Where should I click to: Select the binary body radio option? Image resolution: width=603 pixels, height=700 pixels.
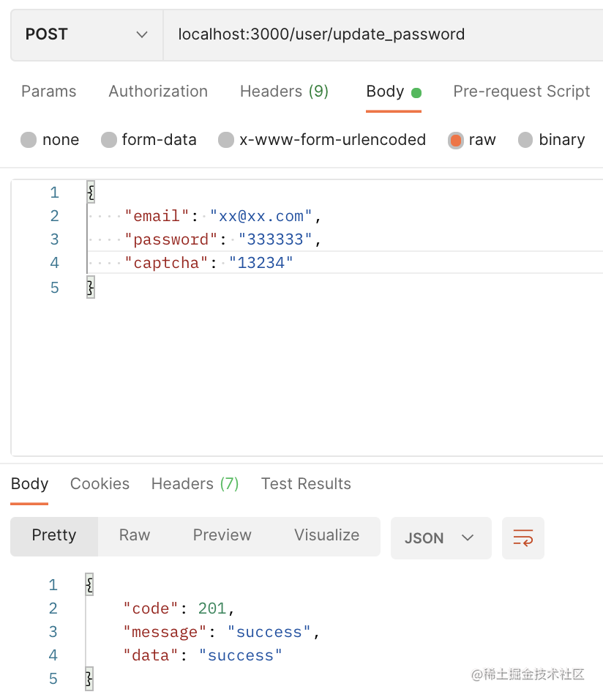pyautogui.click(x=525, y=140)
